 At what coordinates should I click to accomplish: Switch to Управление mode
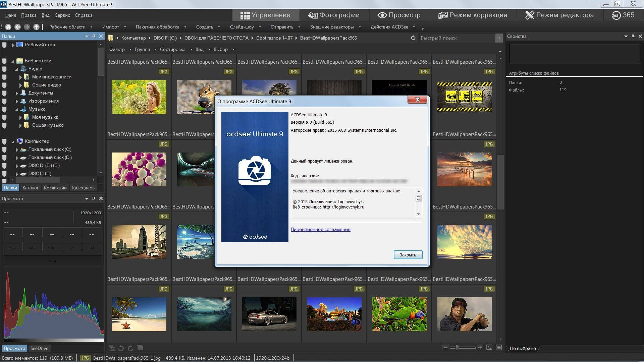(x=265, y=15)
